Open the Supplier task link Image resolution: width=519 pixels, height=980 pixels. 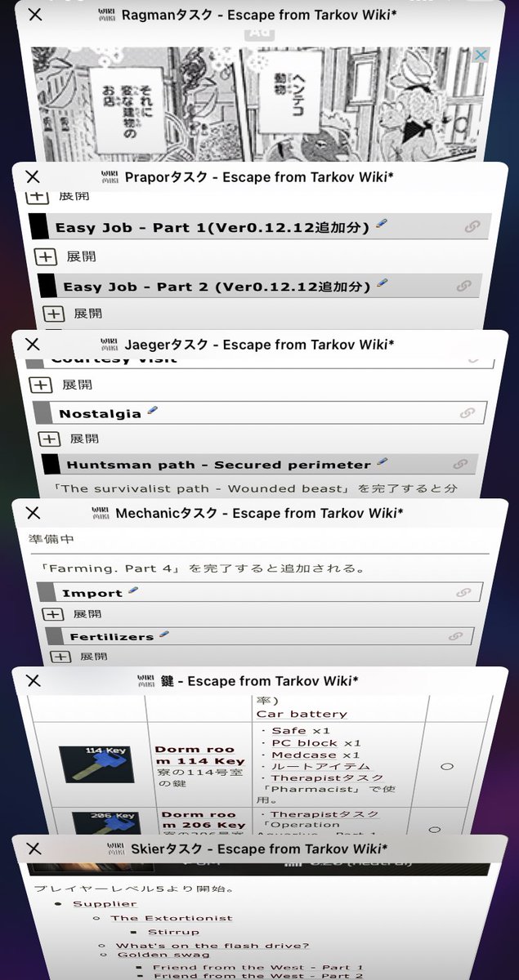pyautogui.click(x=105, y=903)
